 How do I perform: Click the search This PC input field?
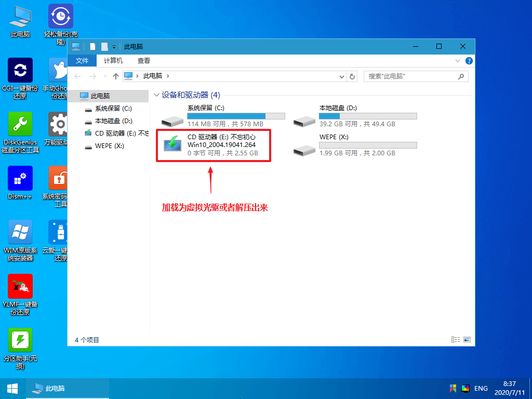click(410, 76)
